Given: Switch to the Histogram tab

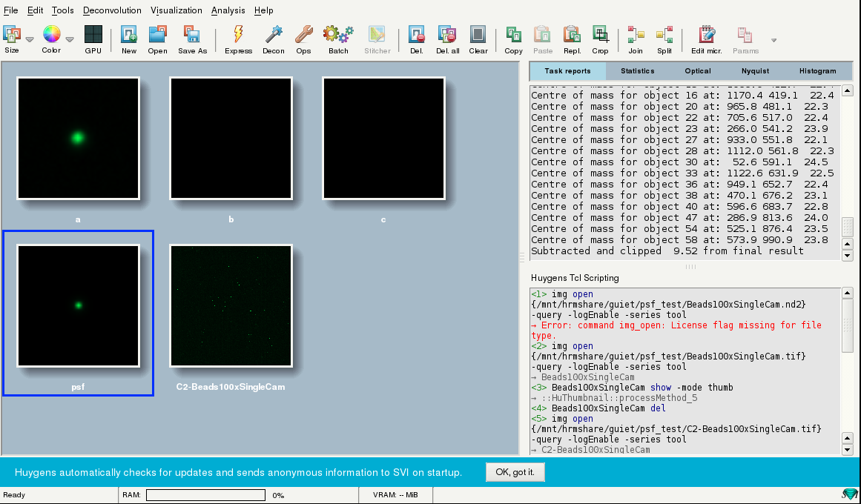Looking at the screenshot, I should [x=818, y=71].
